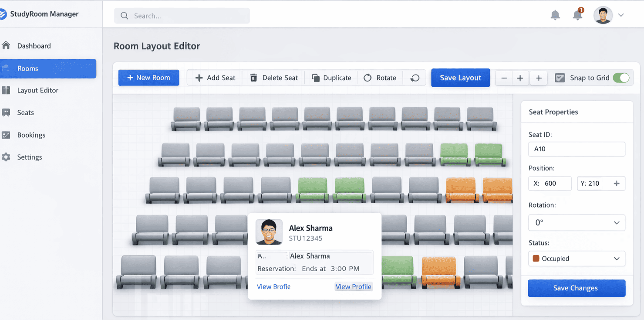Expand the user account menu chevron
This screenshot has height=320, width=644.
[621, 15]
